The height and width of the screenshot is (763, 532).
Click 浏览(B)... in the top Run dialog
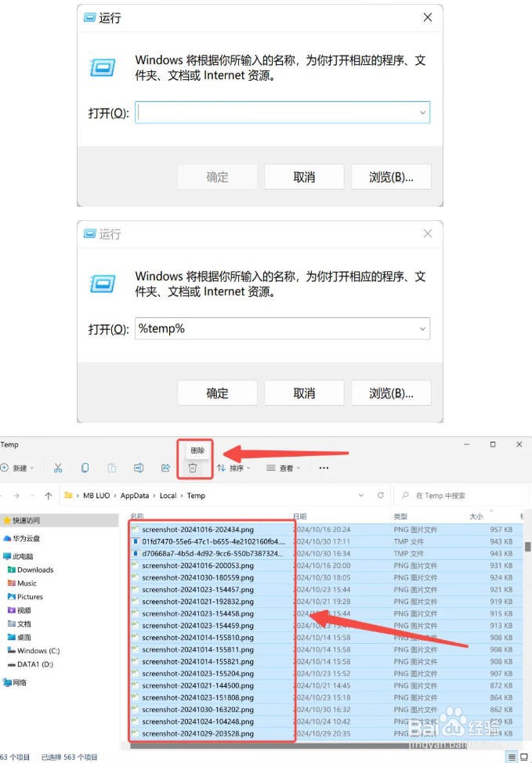click(x=391, y=176)
